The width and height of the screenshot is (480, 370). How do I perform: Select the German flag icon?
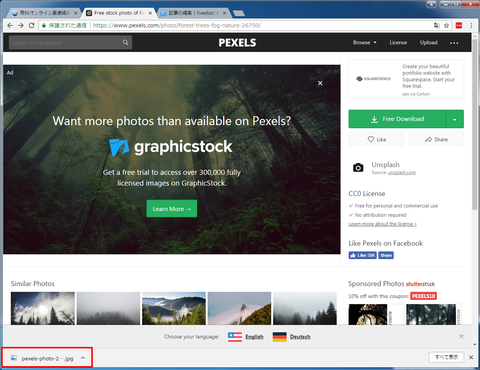(280, 337)
